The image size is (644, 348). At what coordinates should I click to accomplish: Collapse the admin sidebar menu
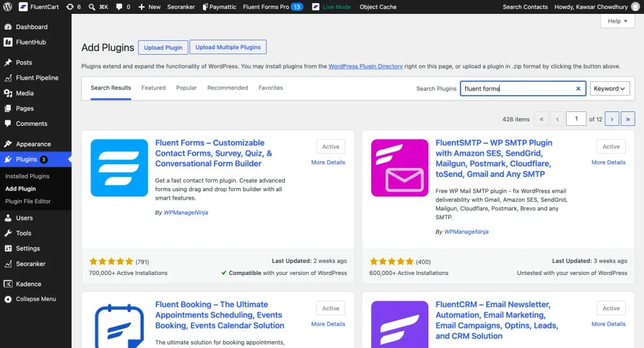[36, 299]
